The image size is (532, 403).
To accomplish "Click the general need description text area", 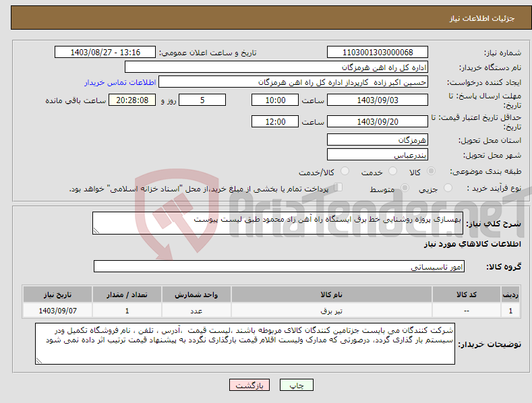I will click(278, 223).
